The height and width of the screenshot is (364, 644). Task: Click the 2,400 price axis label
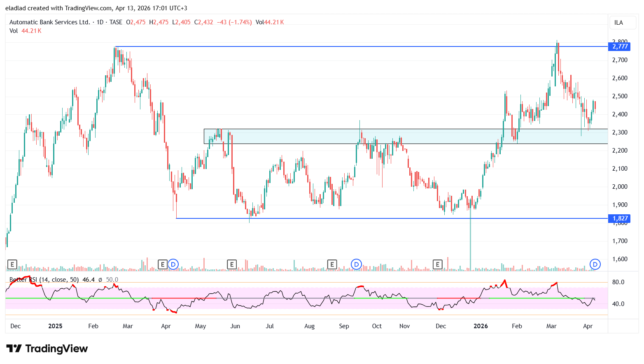(x=620, y=114)
